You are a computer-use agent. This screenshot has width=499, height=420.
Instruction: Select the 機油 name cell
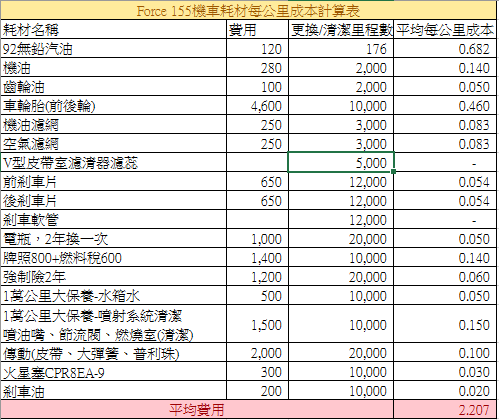pyautogui.click(x=114, y=67)
